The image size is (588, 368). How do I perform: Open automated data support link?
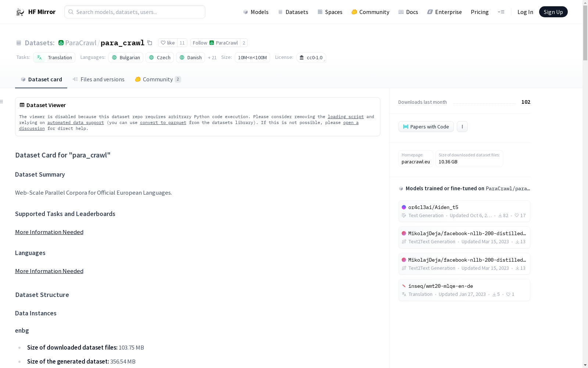point(76,123)
